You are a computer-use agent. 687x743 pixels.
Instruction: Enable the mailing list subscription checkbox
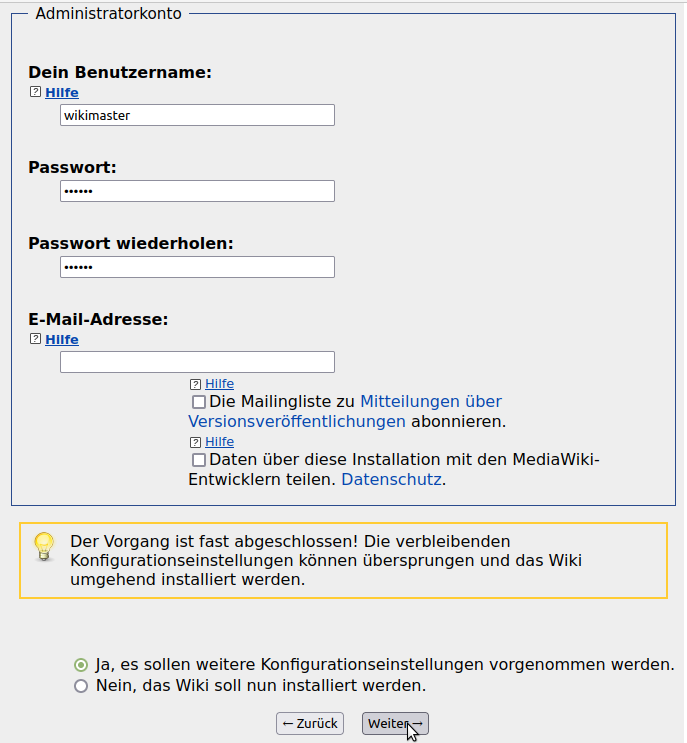tap(199, 402)
